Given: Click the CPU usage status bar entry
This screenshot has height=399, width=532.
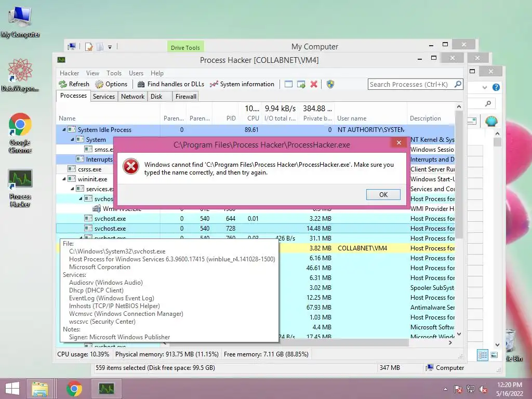Looking at the screenshot, I should [83, 354].
